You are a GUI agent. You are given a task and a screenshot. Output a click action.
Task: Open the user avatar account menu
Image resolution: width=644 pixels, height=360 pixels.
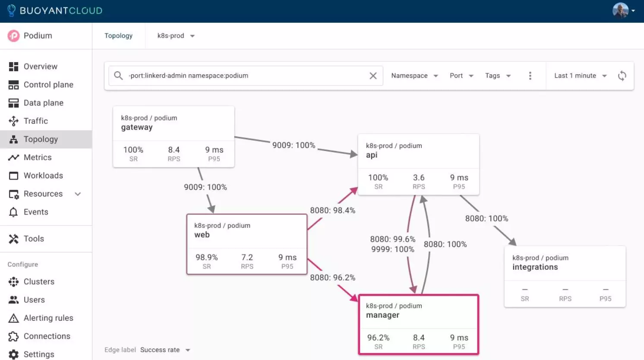(620, 10)
